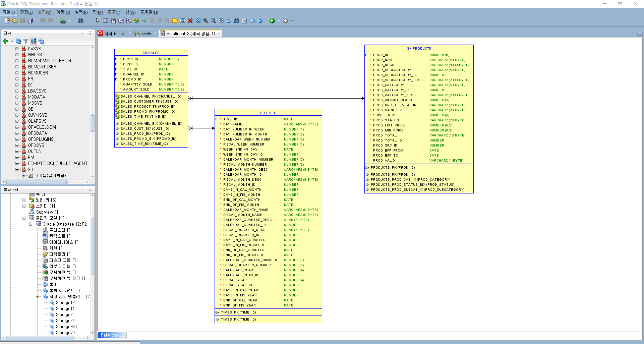
Task: Click the Fit Screen icon
Action: [221, 21]
